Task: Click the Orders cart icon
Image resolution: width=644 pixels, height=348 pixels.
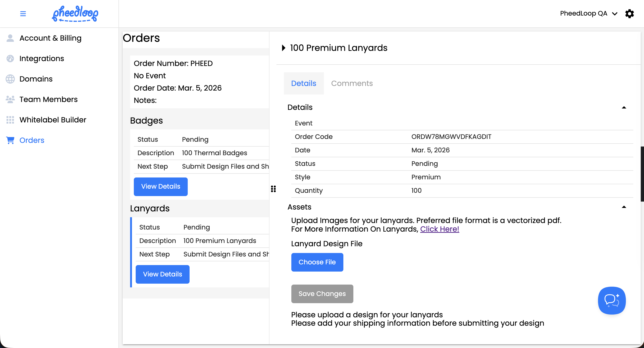Action: (x=10, y=140)
